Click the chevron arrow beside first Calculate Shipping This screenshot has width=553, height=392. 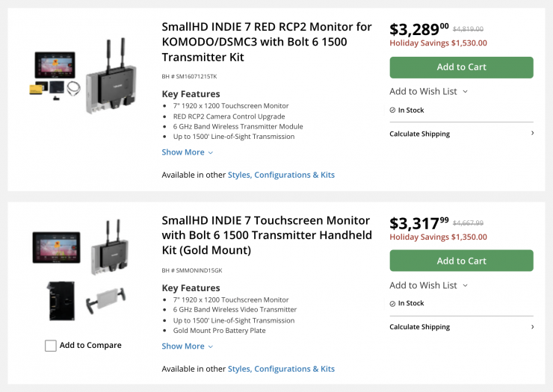(532, 134)
